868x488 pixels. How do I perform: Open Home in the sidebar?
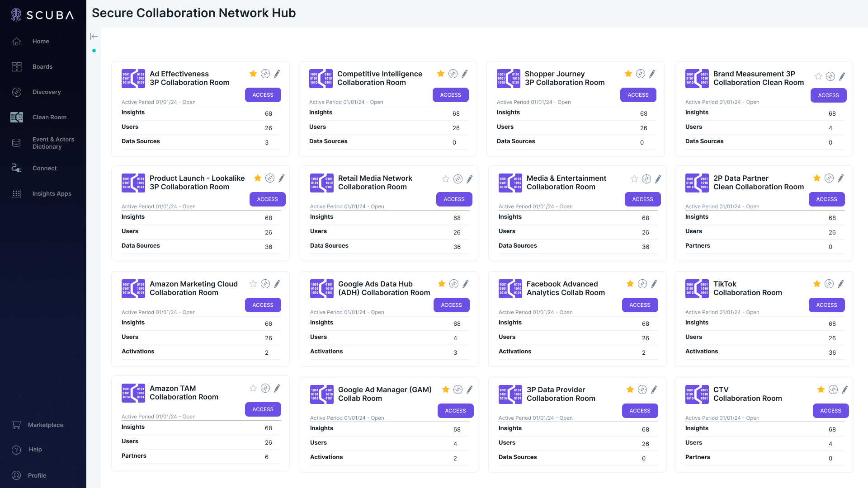tap(41, 41)
